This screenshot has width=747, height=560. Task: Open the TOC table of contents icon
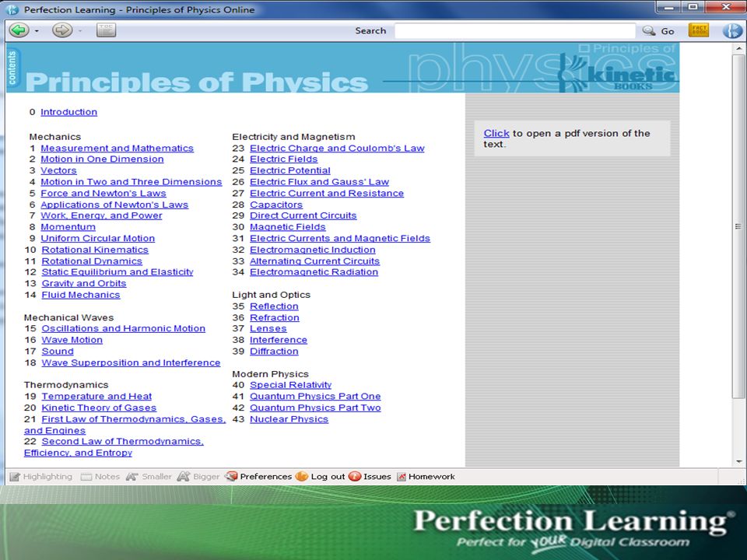click(x=107, y=30)
